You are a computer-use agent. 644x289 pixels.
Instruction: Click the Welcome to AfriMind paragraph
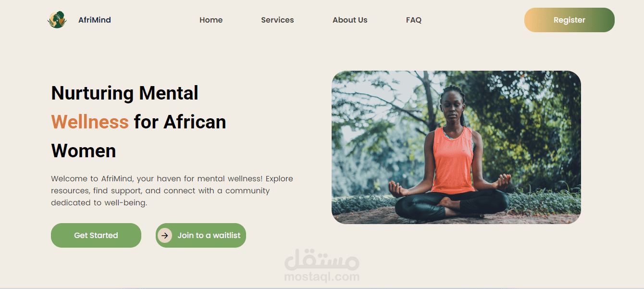[172, 190]
